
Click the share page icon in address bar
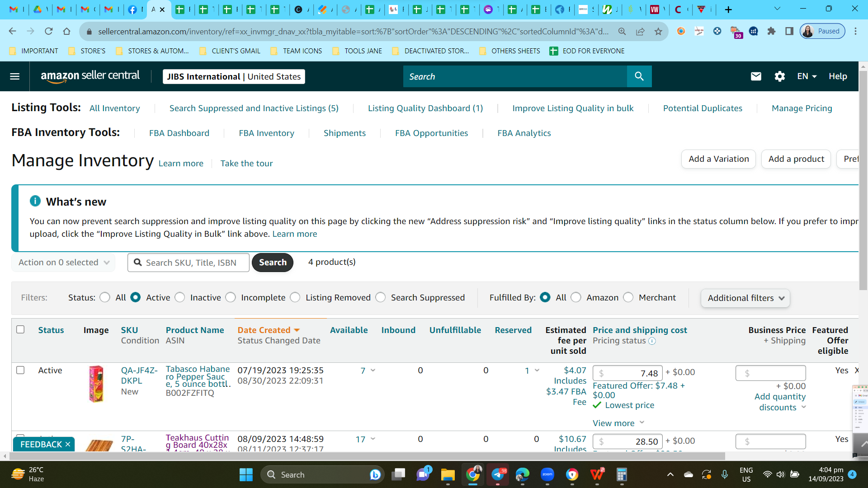click(640, 31)
